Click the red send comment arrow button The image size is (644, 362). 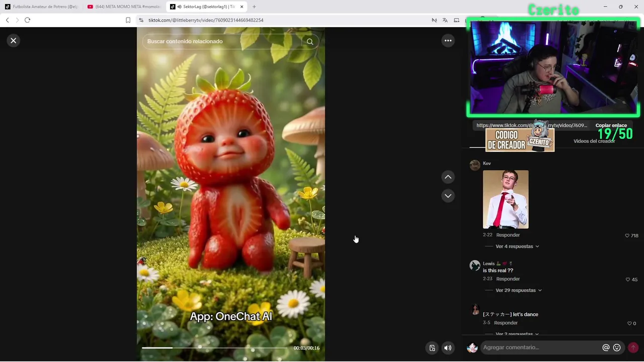pyautogui.click(x=633, y=347)
